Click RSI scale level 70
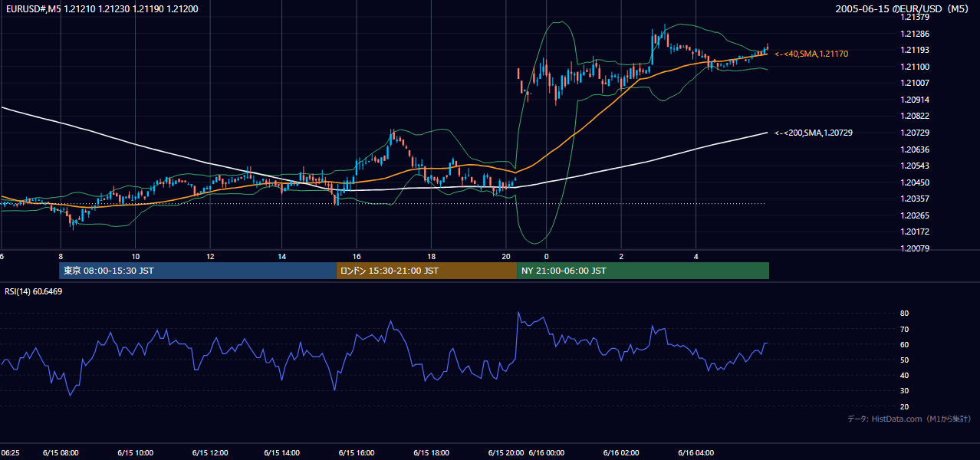980x460 pixels. pyautogui.click(x=904, y=329)
